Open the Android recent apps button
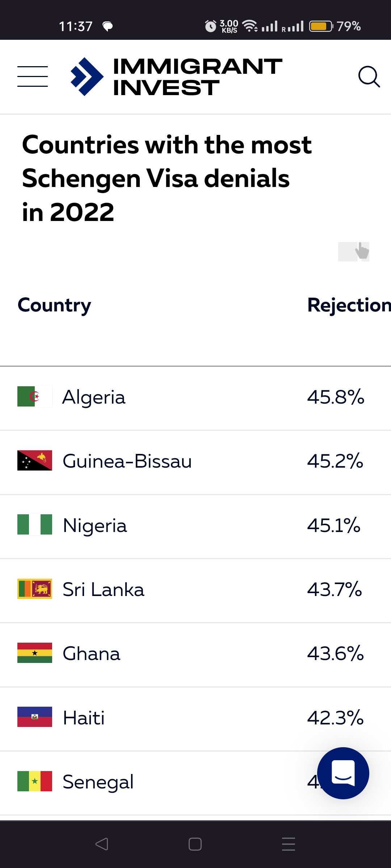Image resolution: width=391 pixels, height=868 pixels. point(289,844)
